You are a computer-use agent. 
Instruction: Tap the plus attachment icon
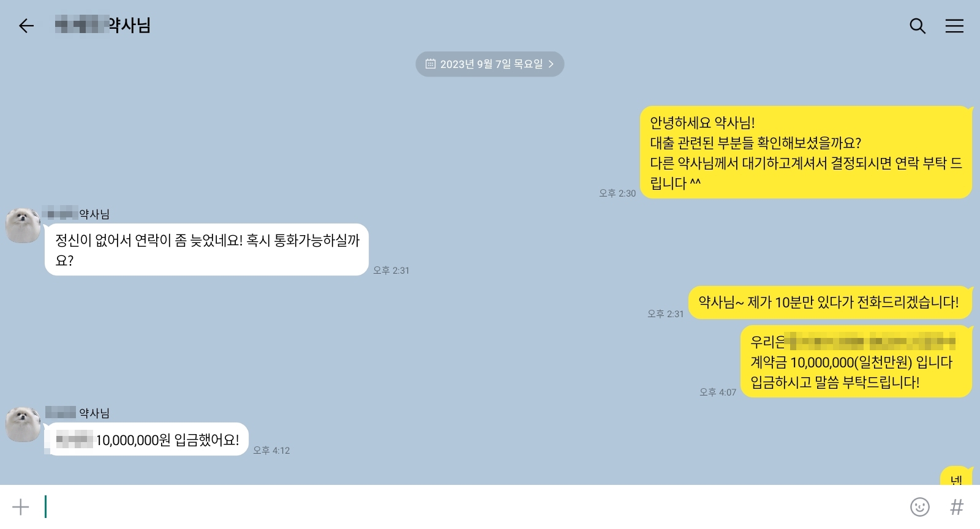click(x=20, y=507)
